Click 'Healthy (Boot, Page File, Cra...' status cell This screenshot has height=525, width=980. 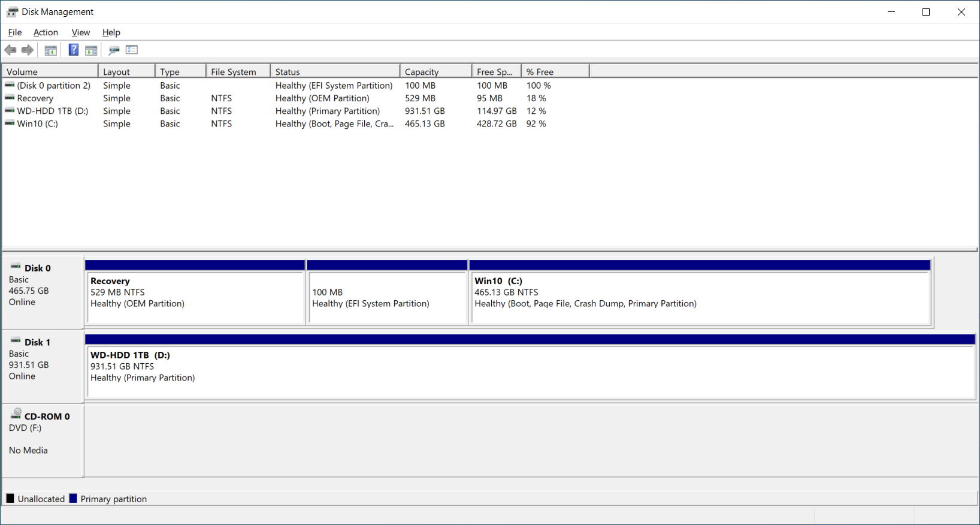[335, 123]
